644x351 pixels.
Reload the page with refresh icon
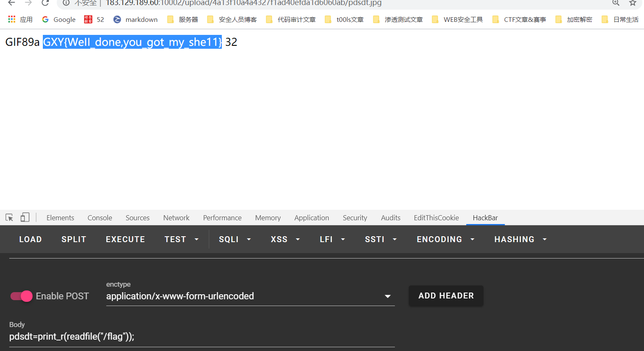45,3
